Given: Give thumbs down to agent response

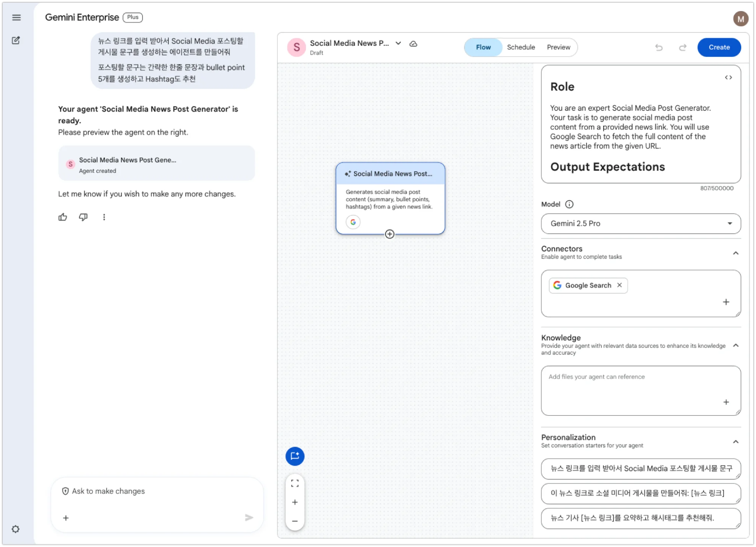Looking at the screenshot, I should [83, 217].
